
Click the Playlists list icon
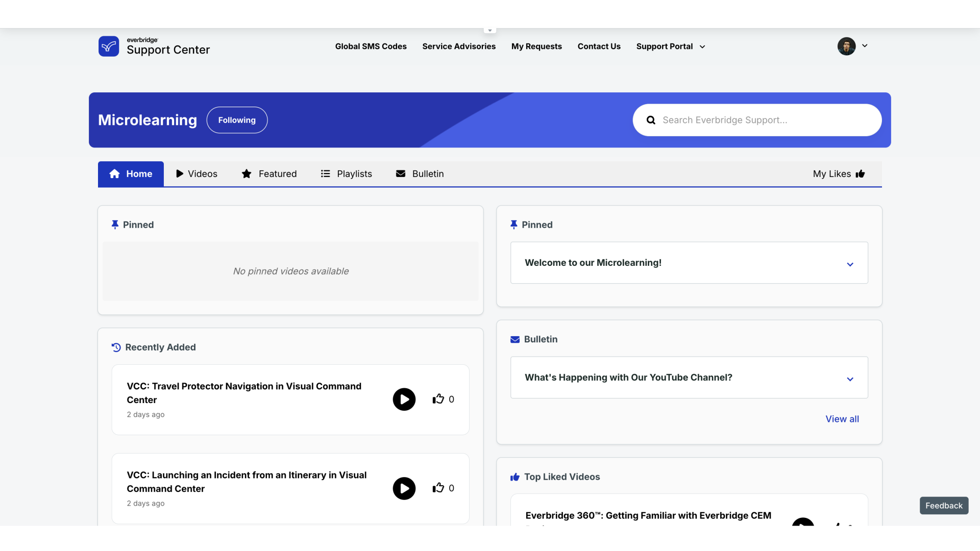tap(325, 174)
